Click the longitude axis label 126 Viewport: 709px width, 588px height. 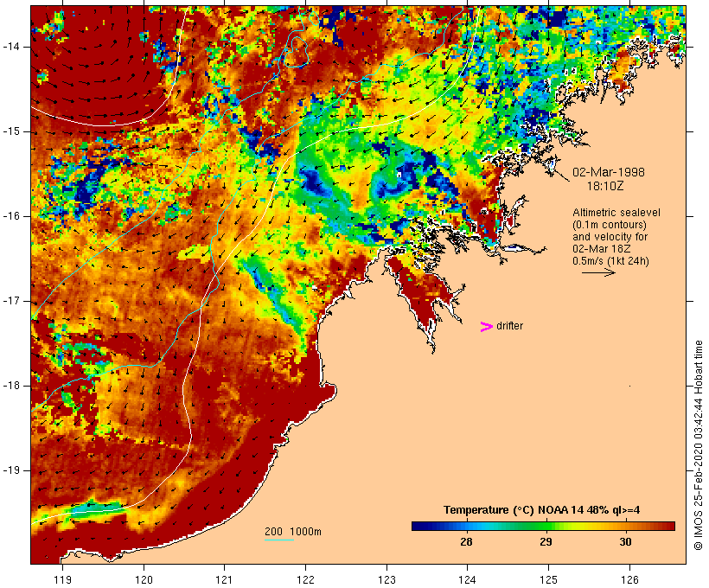point(629,579)
